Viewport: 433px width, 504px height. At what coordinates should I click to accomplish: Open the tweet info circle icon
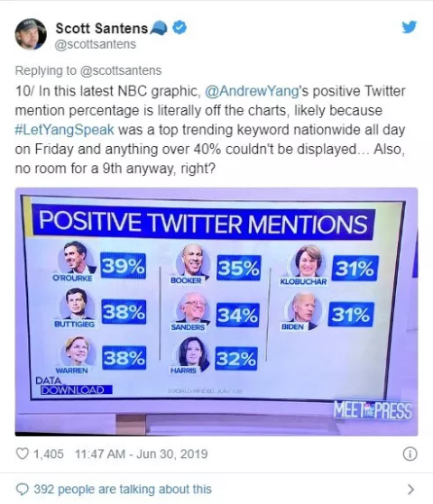click(x=410, y=454)
